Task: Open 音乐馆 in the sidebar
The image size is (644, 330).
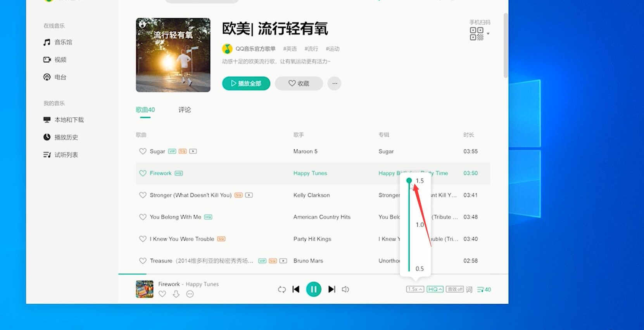Action: tap(57, 42)
